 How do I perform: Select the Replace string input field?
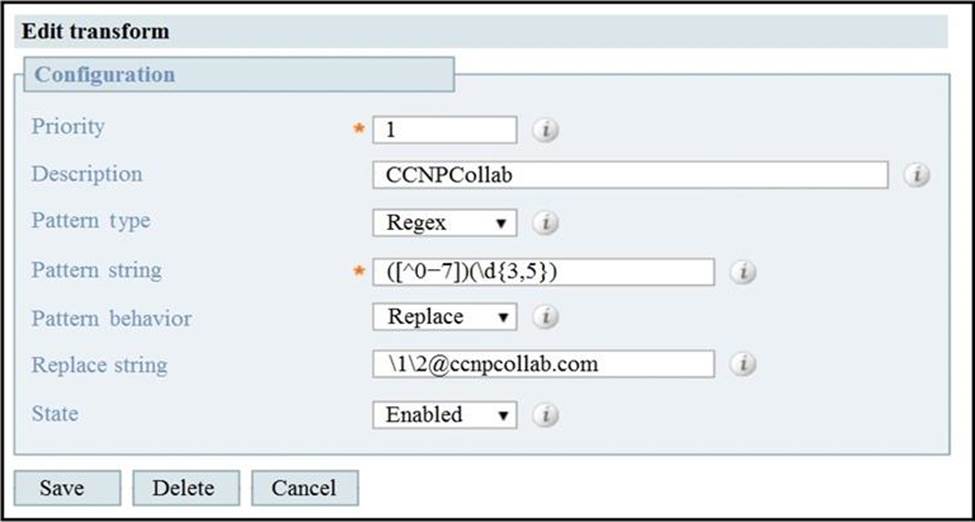click(x=543, y=365)
